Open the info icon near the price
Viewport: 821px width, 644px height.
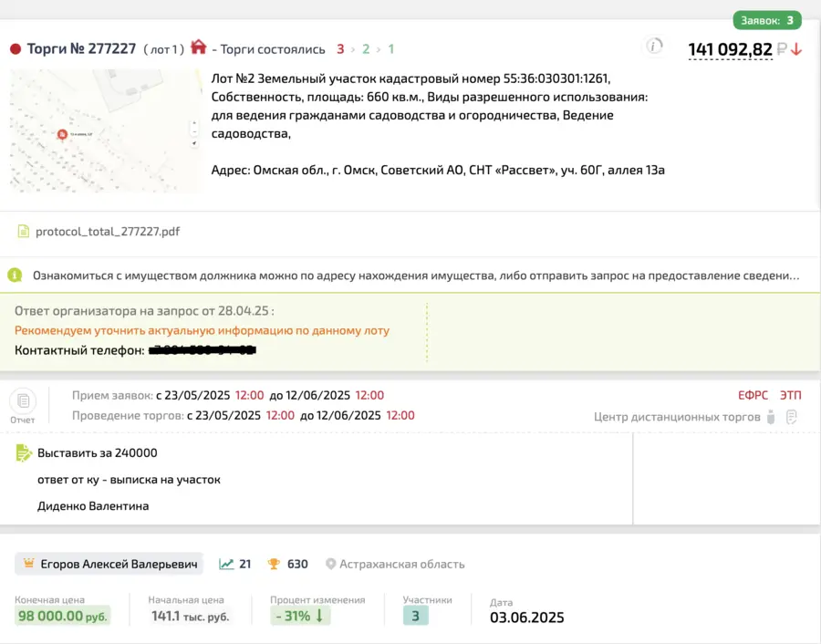point(654,47)
